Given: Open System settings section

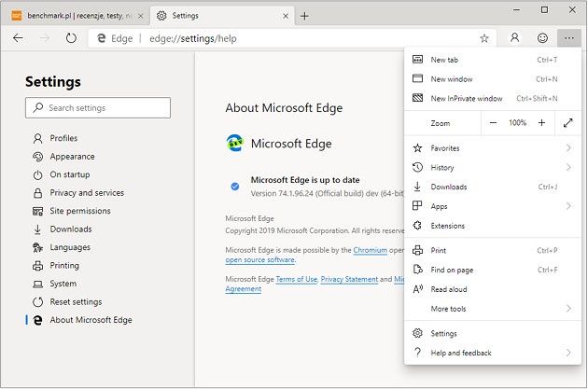Looking at the screenshot, I should [x=63, y=284].
